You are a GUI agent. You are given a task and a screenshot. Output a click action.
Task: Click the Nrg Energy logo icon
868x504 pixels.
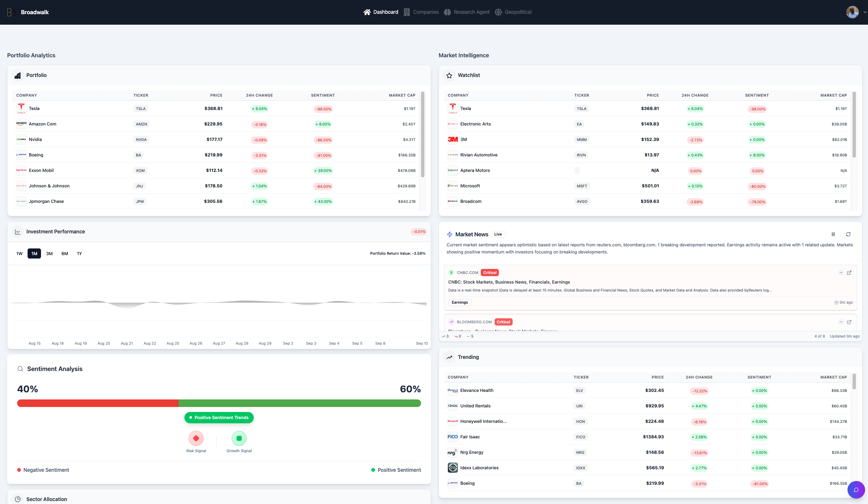(453, 452)
